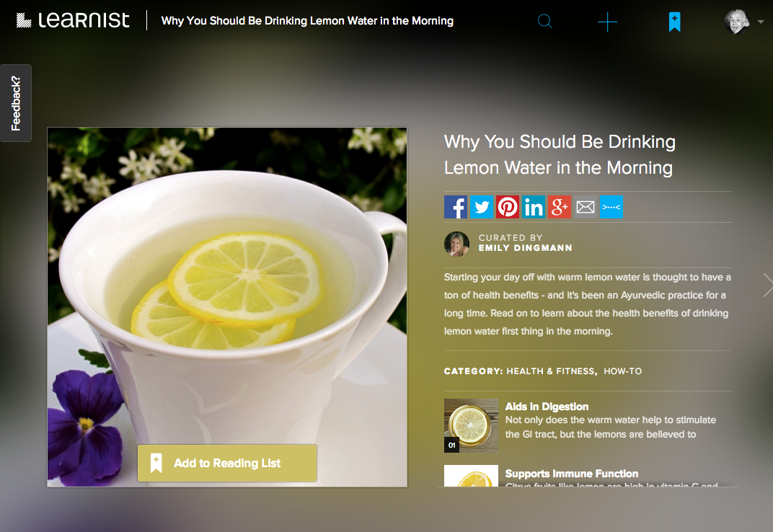Click the blue embed share icon

tap(611, 208)
